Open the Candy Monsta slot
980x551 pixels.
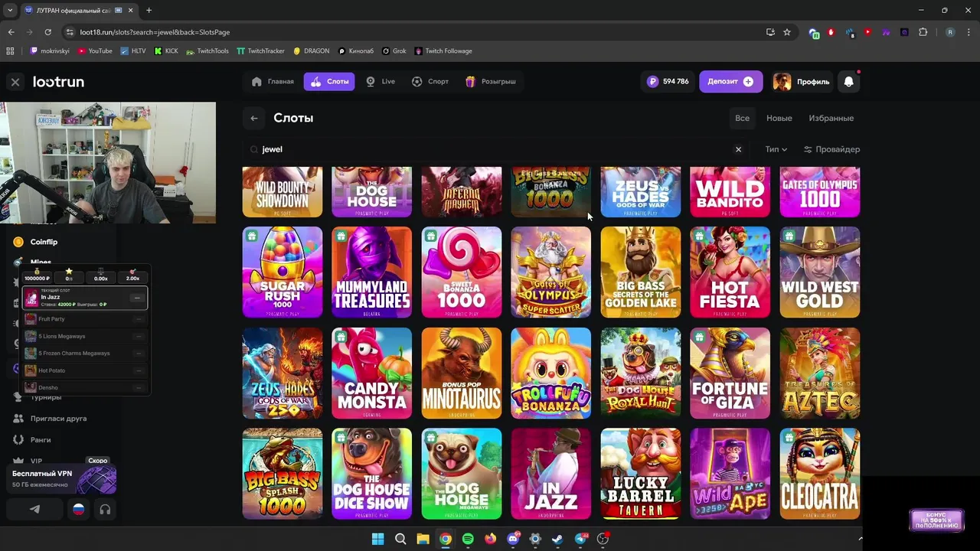click(x=372, y=373)
